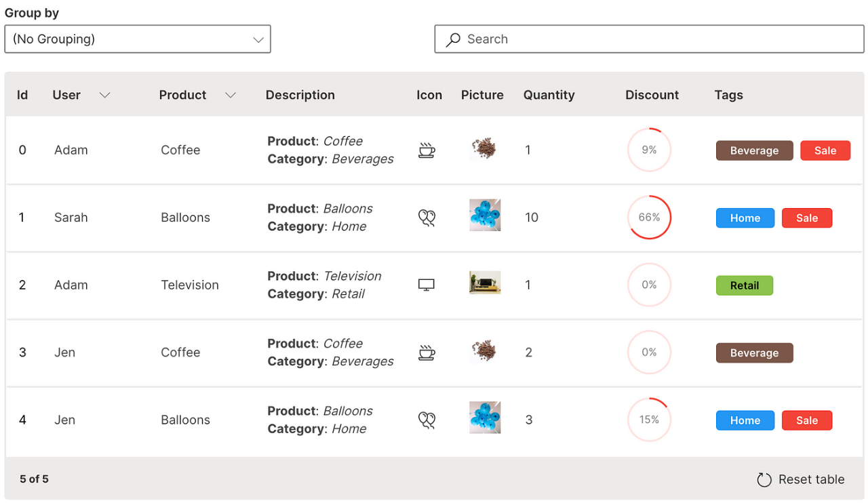Open the blue balloons picture in Sarah's row
Image resolution: width=868 pixels, height=503 pixels.
485,215
